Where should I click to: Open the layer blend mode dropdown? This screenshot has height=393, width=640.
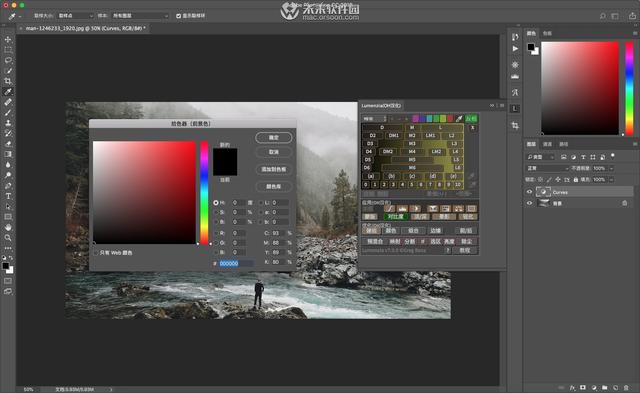pyautogui.click(x=547, y=169)
